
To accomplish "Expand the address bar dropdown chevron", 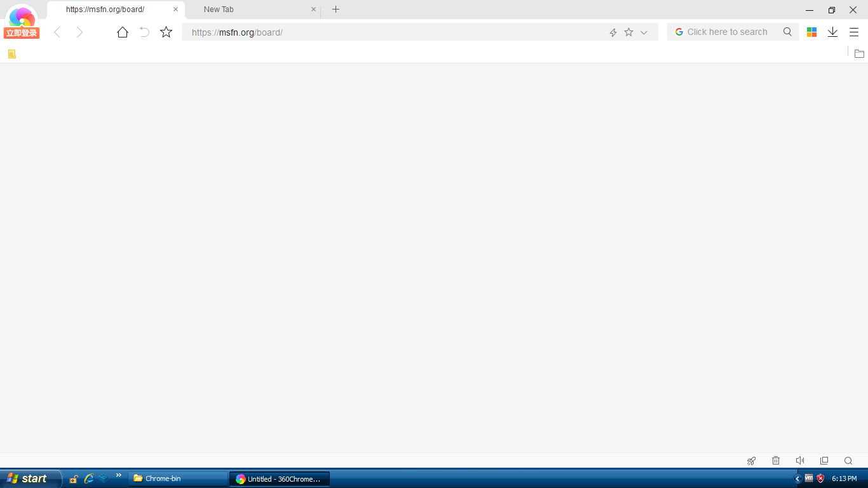I will click(644, 32).
